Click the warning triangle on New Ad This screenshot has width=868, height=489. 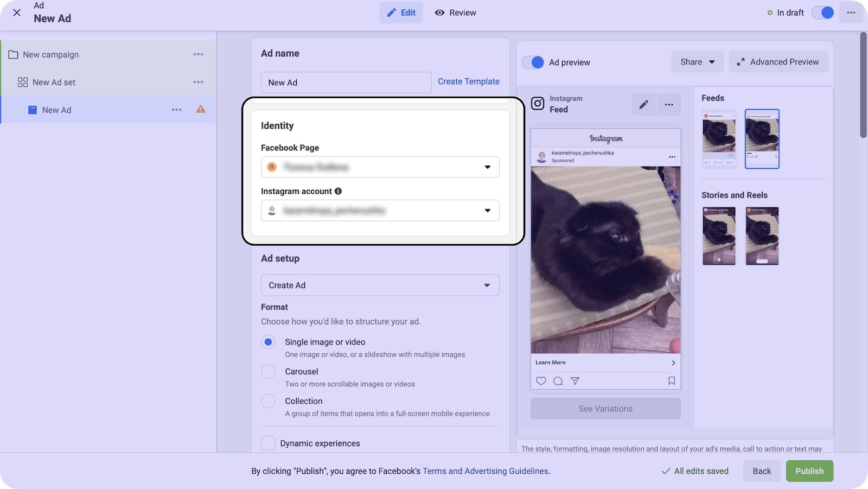click(x=201, y=109)
